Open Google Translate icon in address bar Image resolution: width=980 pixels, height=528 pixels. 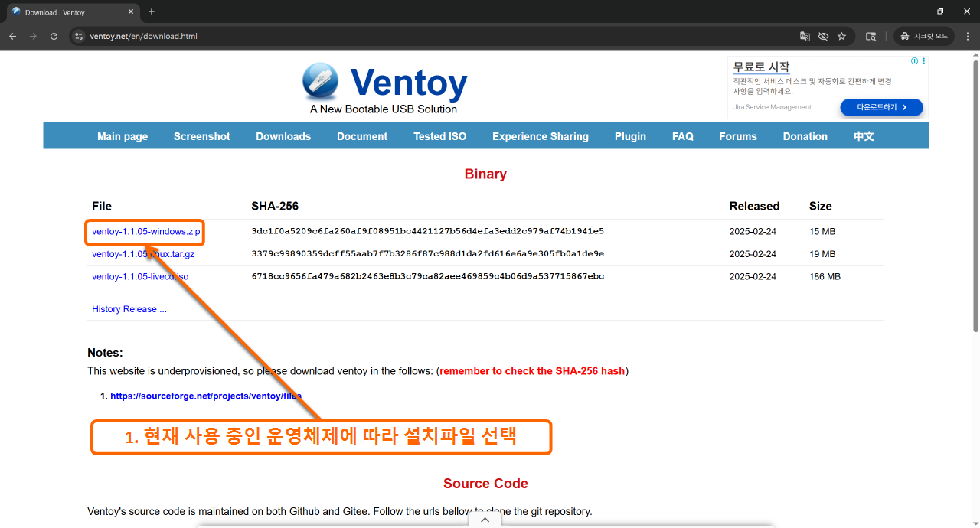[804, 36]
